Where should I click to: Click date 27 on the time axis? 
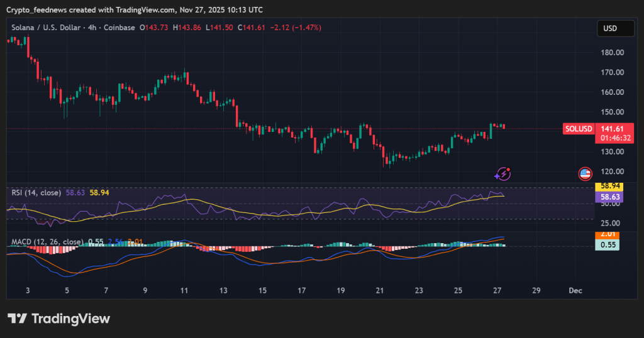point(497,290)
